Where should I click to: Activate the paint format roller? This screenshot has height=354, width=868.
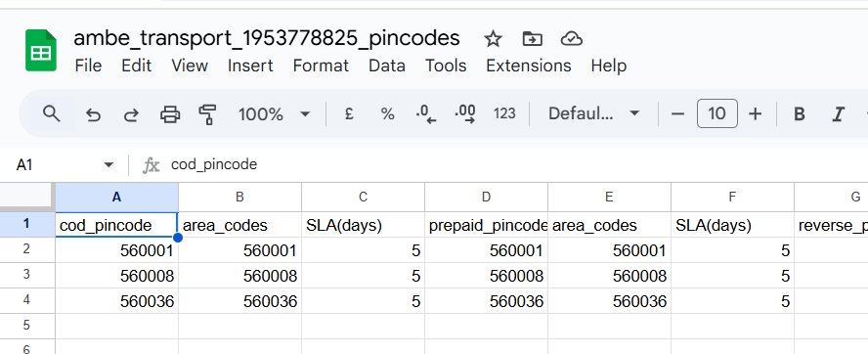click(207, 114)
